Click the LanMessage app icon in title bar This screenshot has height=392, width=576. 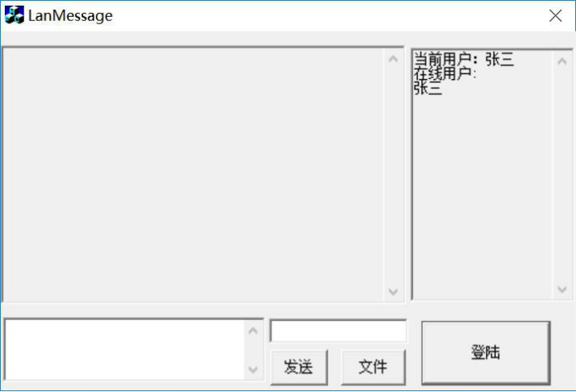[x=15, y=15]
